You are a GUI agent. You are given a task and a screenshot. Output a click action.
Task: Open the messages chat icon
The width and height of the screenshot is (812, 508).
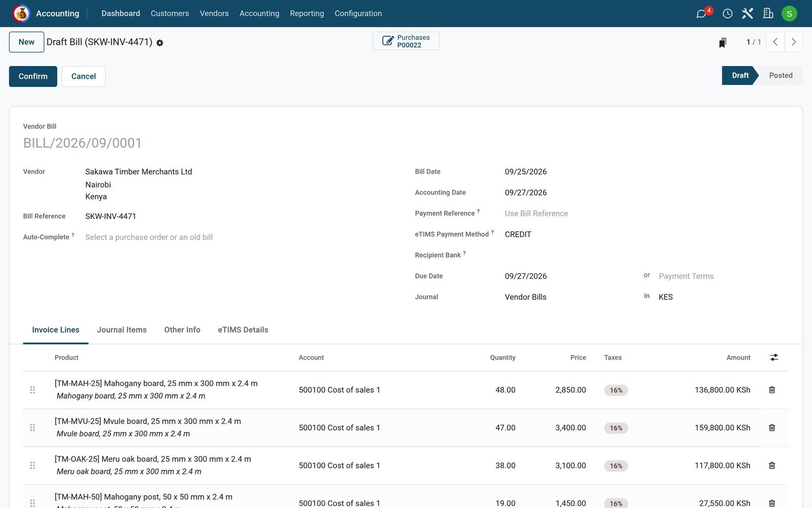pyautogui.click(x=701, y=14)
